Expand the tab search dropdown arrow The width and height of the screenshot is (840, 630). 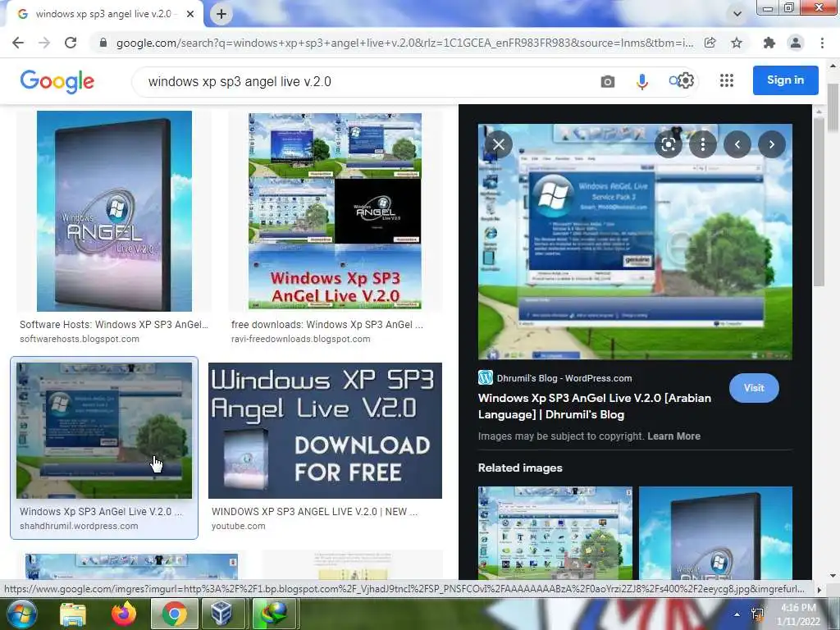pos(737,14)
